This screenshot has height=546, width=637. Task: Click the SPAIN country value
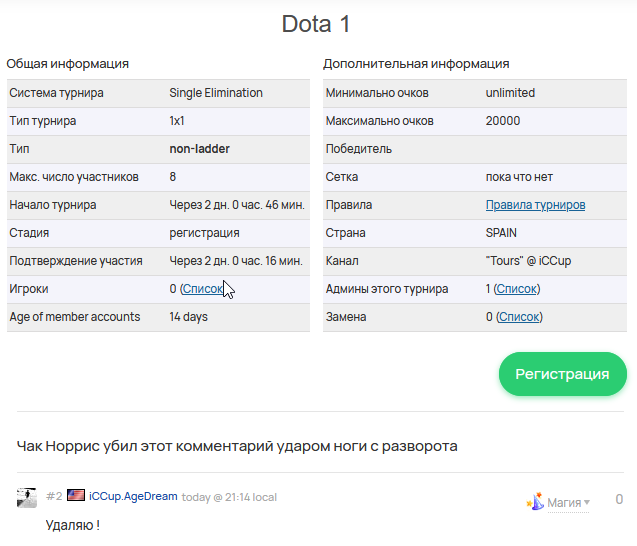(x=502, y=233)
